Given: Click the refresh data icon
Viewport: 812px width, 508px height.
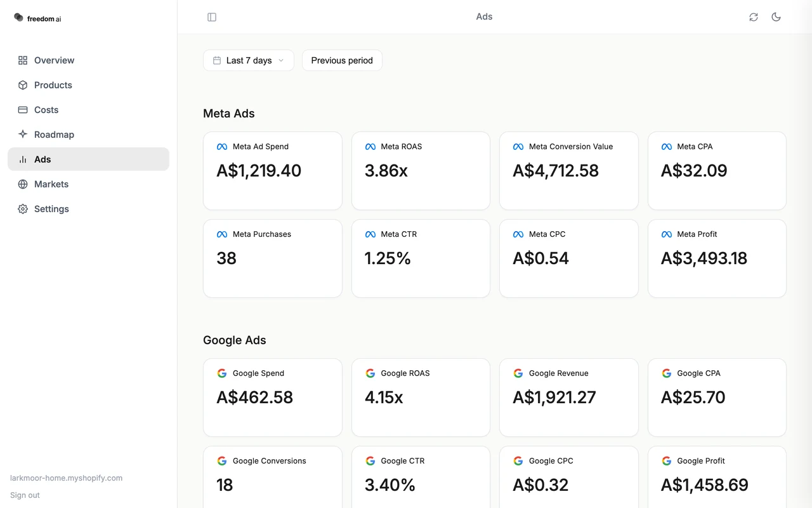Looking at the screenshot, I should (754, 17).
